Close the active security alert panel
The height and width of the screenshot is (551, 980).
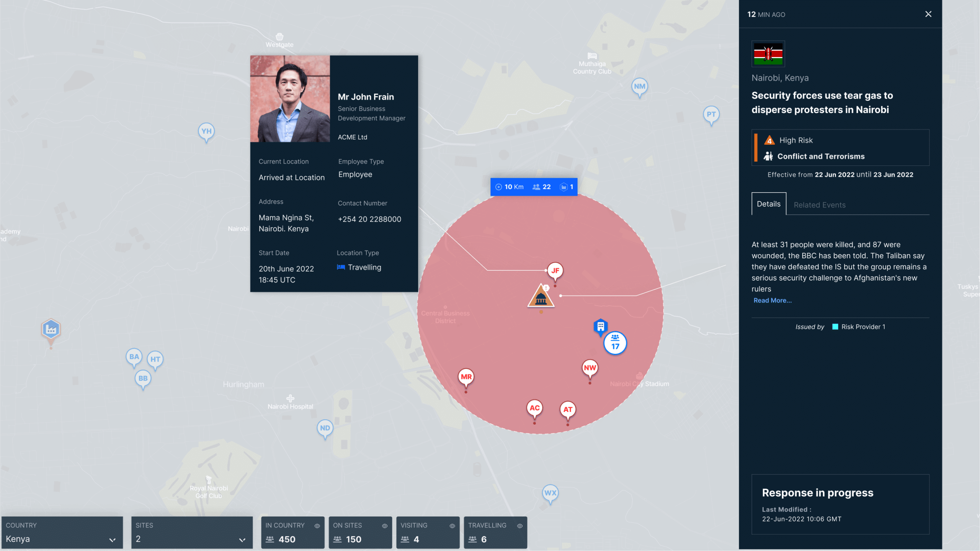coord(929,13)
